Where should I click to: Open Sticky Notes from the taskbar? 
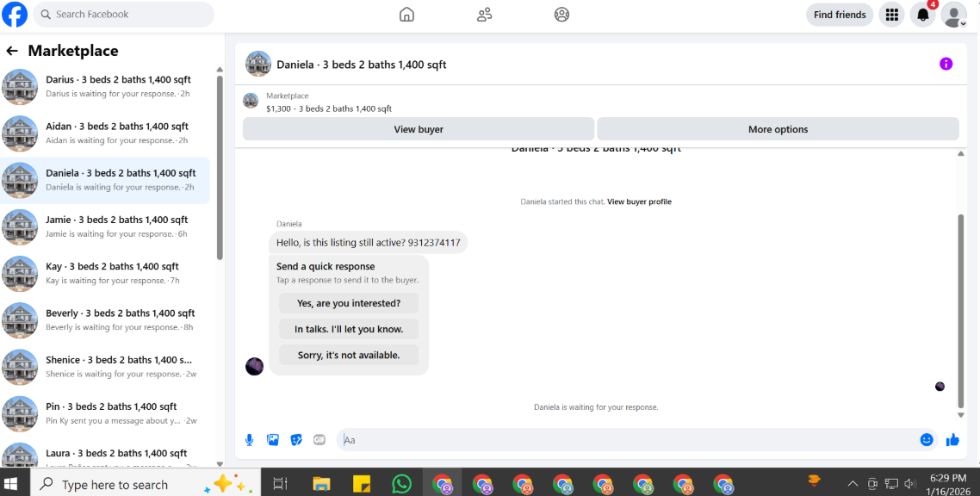[x=361, y=483]
